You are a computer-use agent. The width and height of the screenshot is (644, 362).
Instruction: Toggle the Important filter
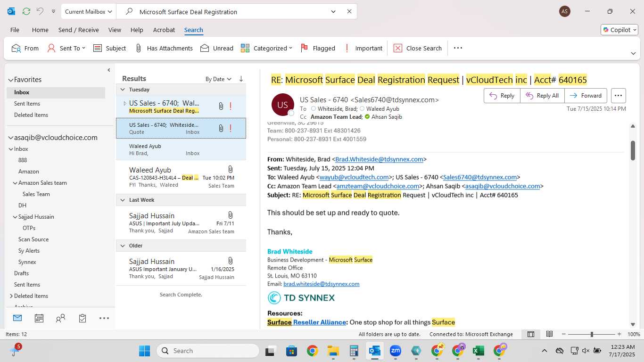(363, 48)
